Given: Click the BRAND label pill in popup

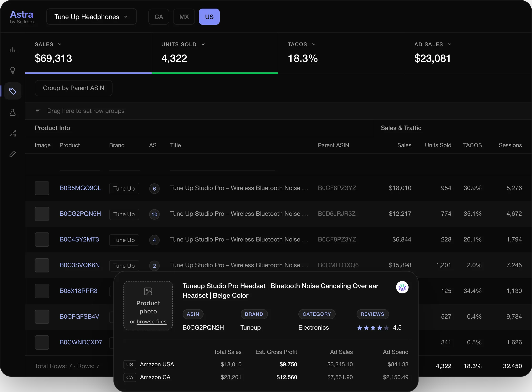Looking at the screenshot, I should click(254, 314).
